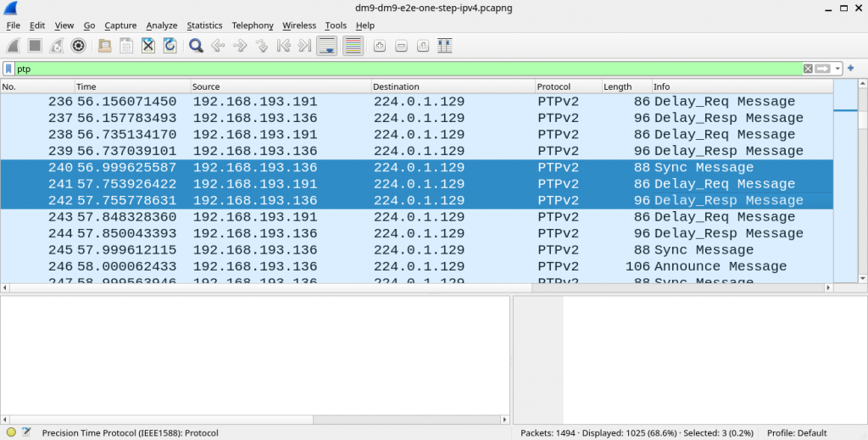Sort by the Protocol column header
868x440 pixels.
tap(569, 86)
